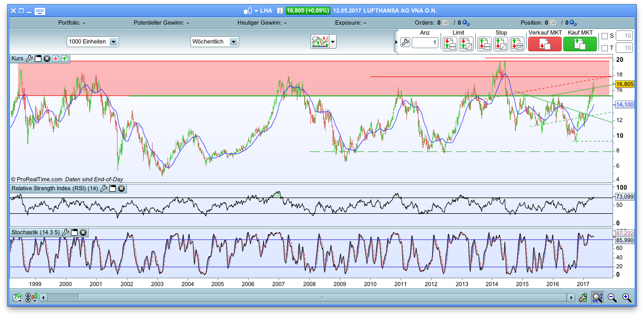Enable the S stop checkbox

pos(604,36)
